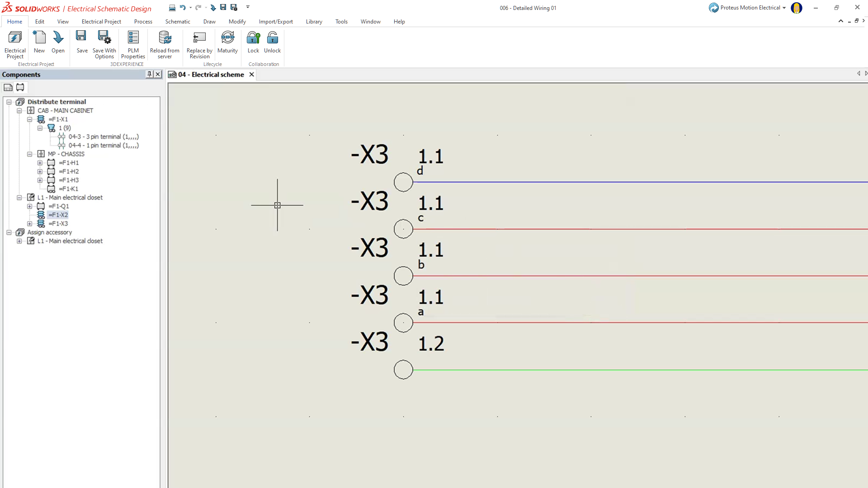Image resolution: width=868 pixels, height=488 pixels.
Task: Open the Electrical Project menu
Action: [101, 21]
